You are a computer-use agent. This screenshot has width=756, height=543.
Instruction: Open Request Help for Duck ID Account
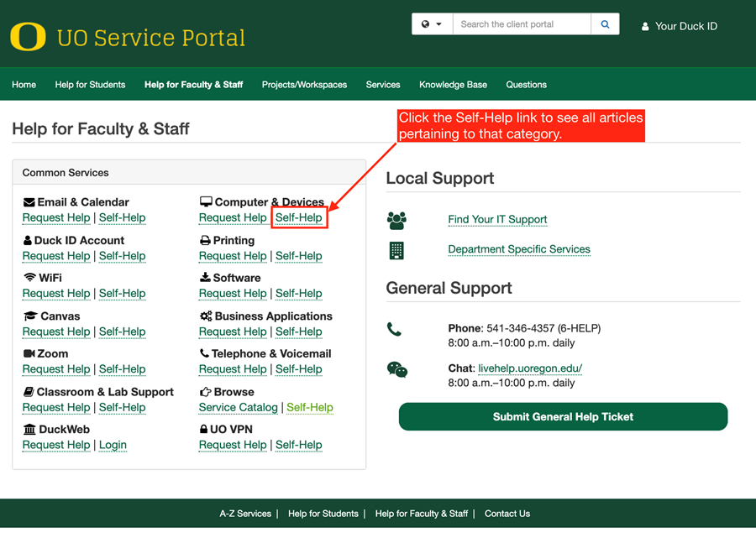56,256
